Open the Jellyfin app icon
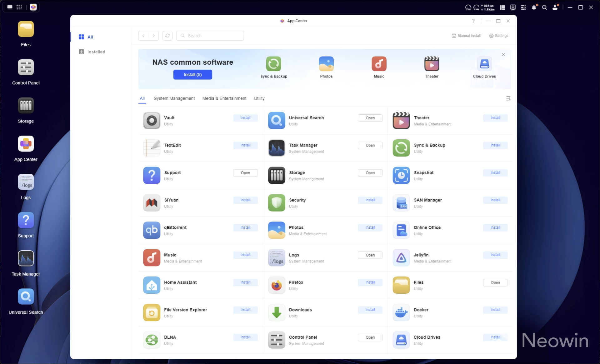The height and width of the screenshot is (364, 600). 401,257
